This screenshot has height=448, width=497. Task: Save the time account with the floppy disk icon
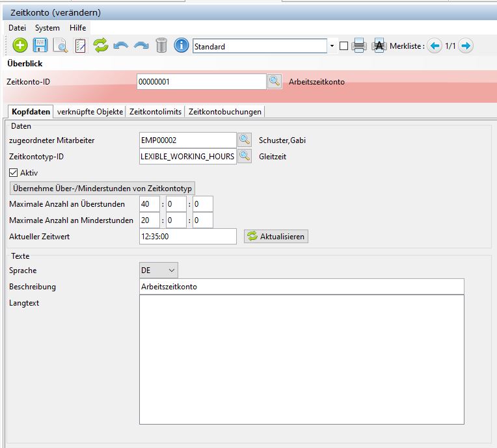pyautogui.click(x=40, y=46)
